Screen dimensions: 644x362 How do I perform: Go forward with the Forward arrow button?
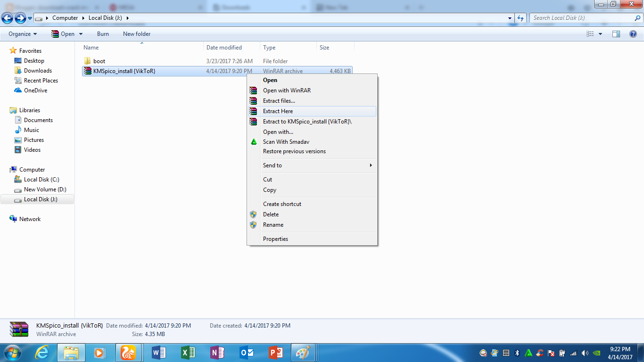(x=20, y=18)
